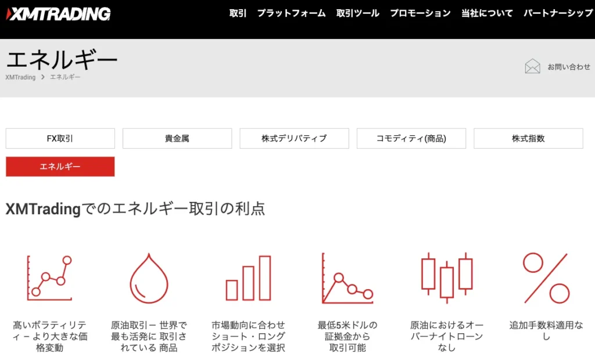
Task: Open the プロモーション menu
Action: [x=421, y=13]
